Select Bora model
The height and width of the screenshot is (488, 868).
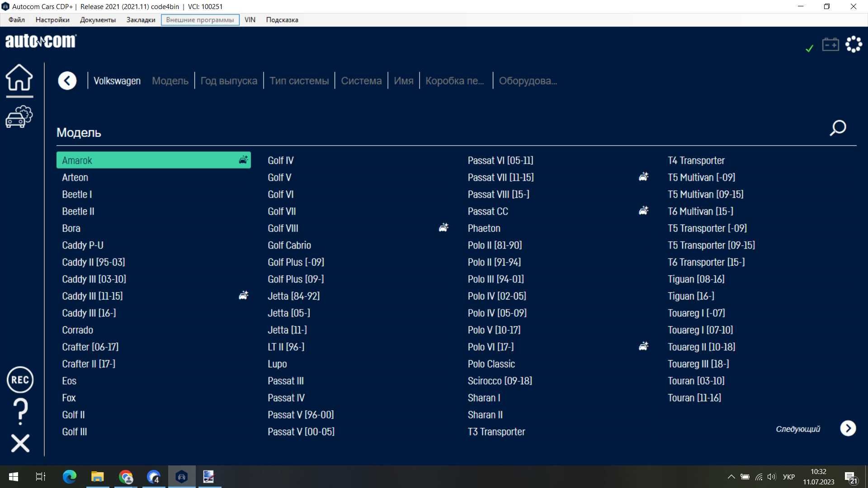71,228
